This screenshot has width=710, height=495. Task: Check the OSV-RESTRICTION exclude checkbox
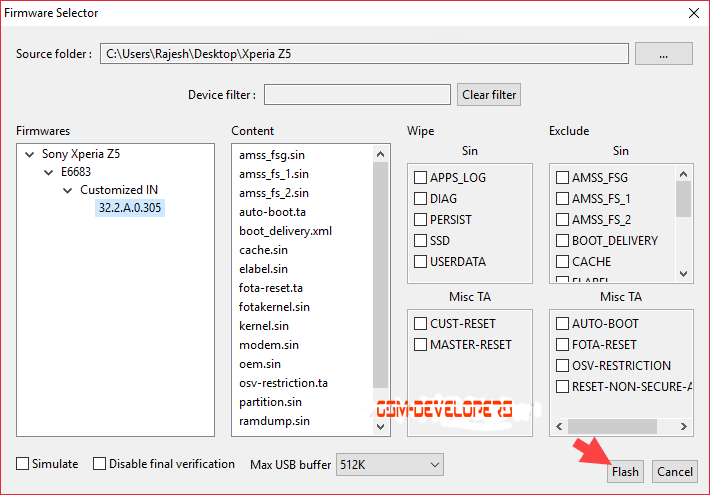[x=562, y=365]
